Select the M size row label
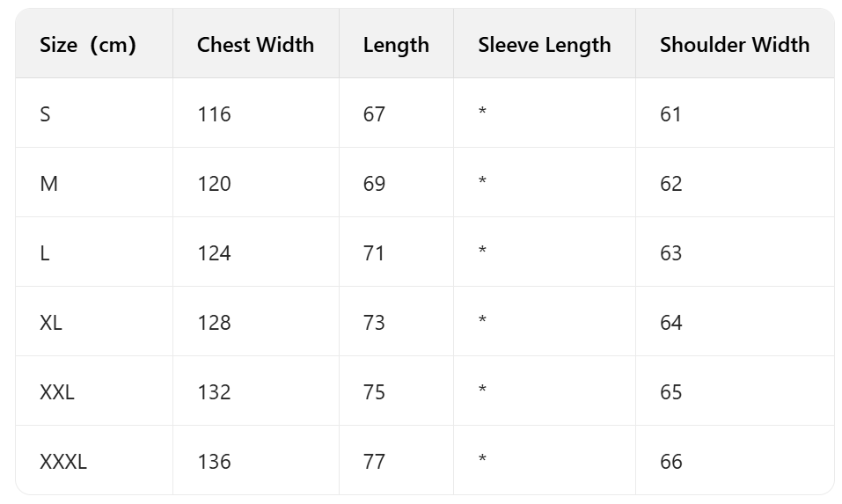Screen dimensions: 842x504 [48, 184]
